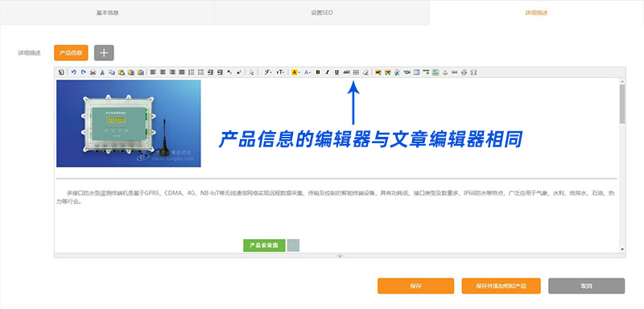Apply strikethrough ABC formatting
644x309 pixels.
[347, 72]
